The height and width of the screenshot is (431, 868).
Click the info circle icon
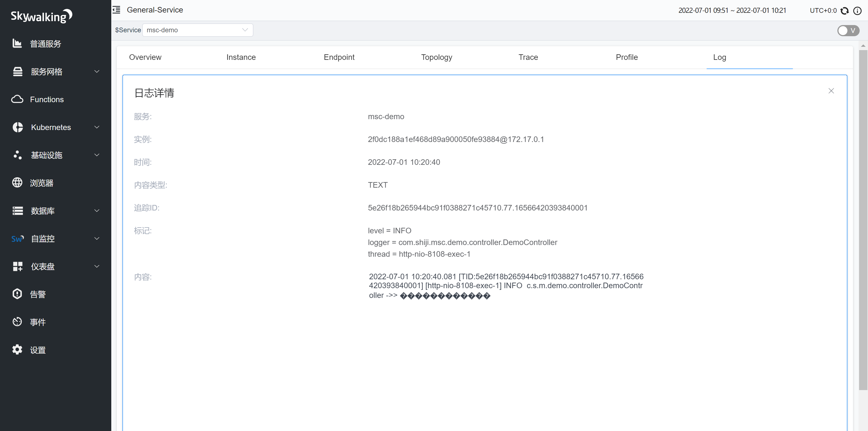(x=857, y=11)
